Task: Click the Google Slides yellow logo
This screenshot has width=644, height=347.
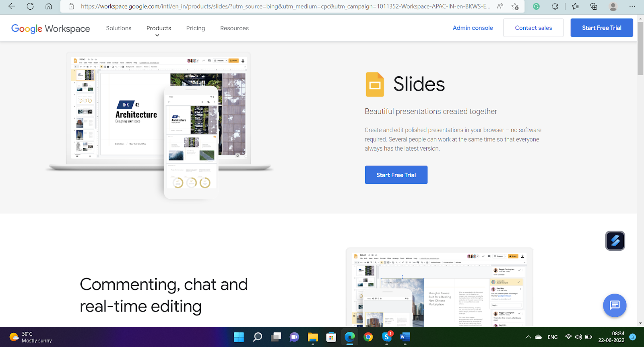Action: [375, 85]
